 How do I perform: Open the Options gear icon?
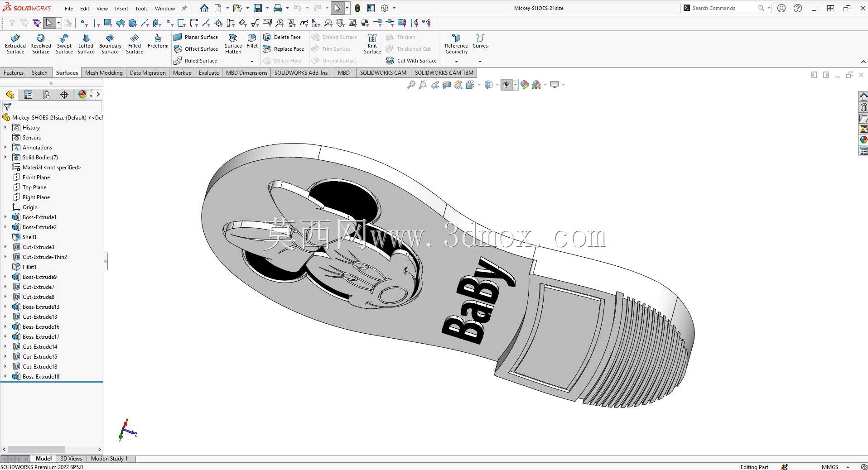point(385,8)
